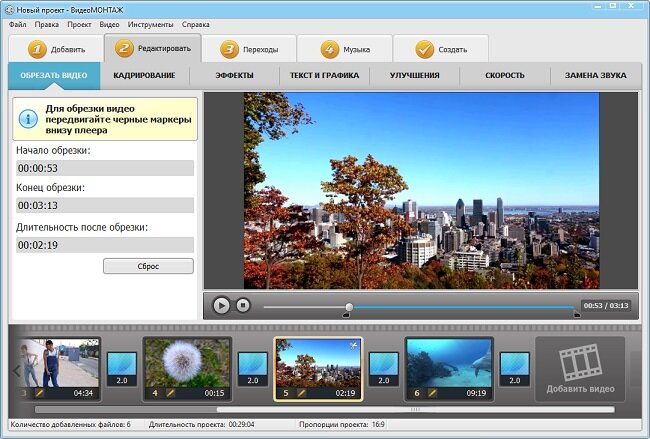The width and height of the screenshot is (650, 439).
Task: Open the Проект menu
Action: click(79, 24)
